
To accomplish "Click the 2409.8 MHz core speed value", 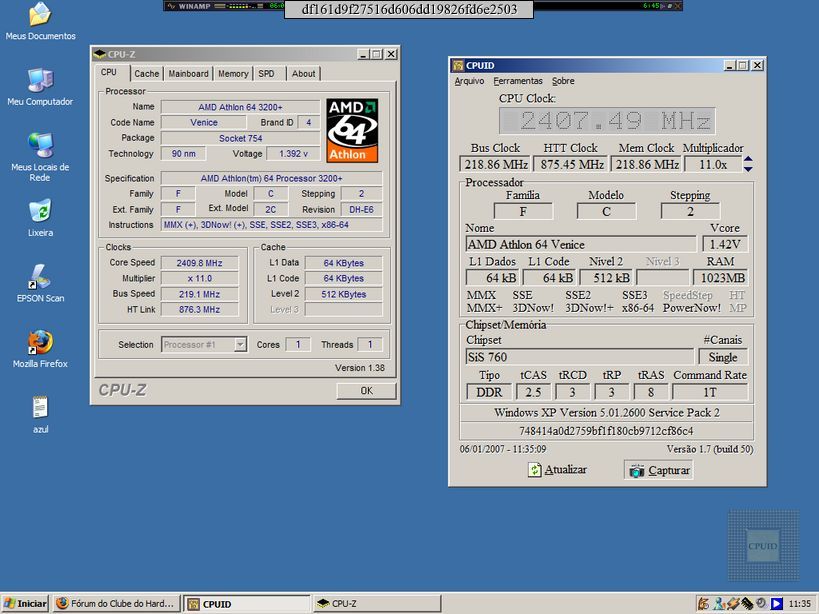I will coord(199,263).
